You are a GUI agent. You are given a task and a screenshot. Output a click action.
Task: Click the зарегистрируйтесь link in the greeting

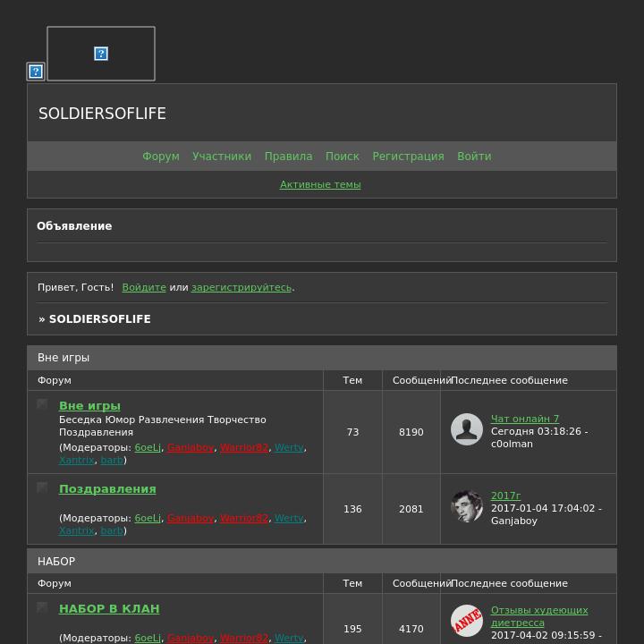pyautogui.click(x=241, y=287)
